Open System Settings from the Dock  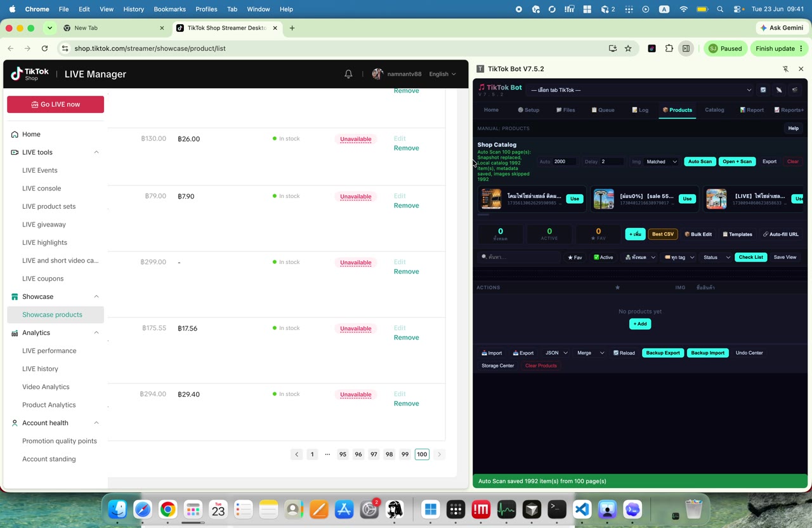(369, 509)
